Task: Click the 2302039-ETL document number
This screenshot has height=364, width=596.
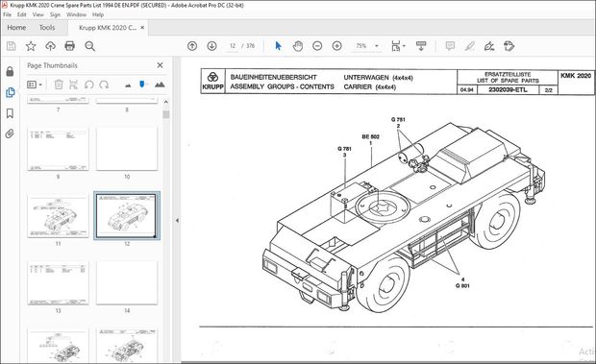Action: pyautogui.click(x=508, y=90)
